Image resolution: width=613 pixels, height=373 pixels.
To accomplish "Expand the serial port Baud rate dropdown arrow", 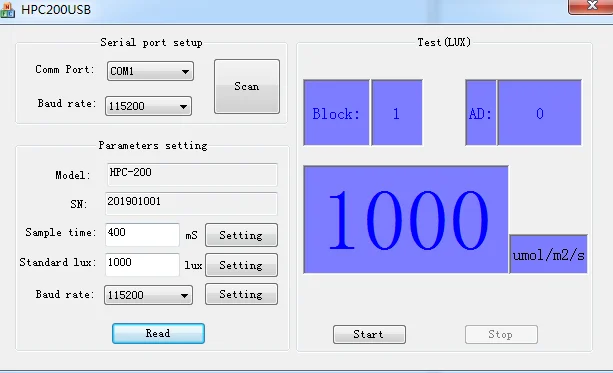I will pyautogui.click(x=183, y=106).
